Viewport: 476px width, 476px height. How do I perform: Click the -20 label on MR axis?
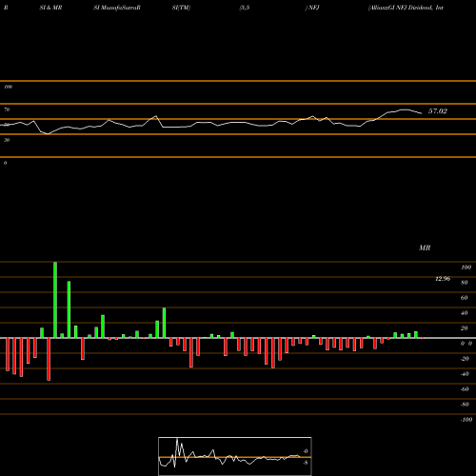click(x=465, y=359)
